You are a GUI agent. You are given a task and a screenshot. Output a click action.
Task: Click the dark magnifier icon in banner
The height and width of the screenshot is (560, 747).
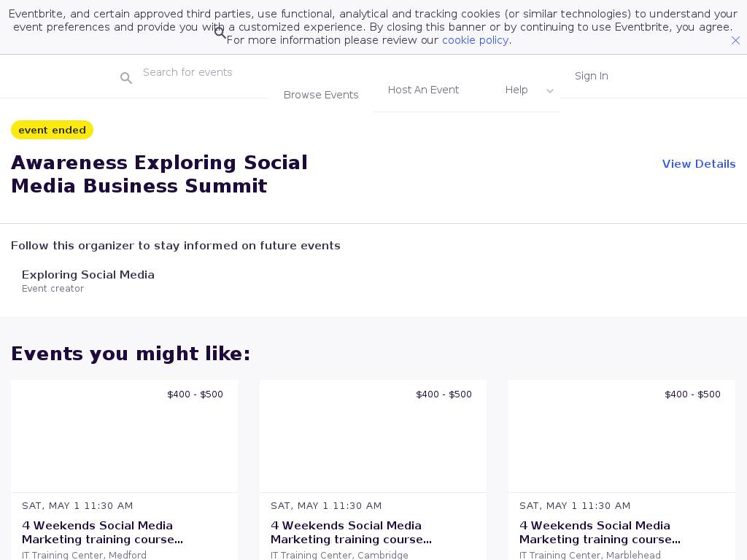tap(220, 33)
